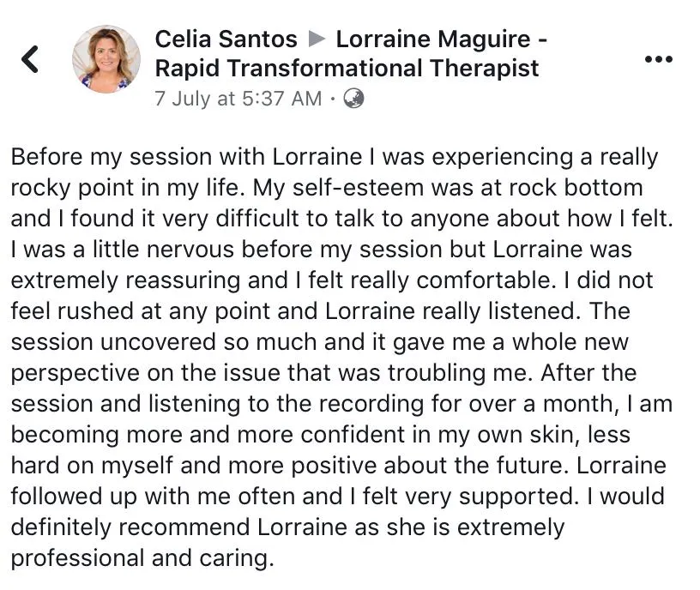Go back using the left chevron arrow
The height and width of the screenshot is (590, 700).
coord(30,59)
